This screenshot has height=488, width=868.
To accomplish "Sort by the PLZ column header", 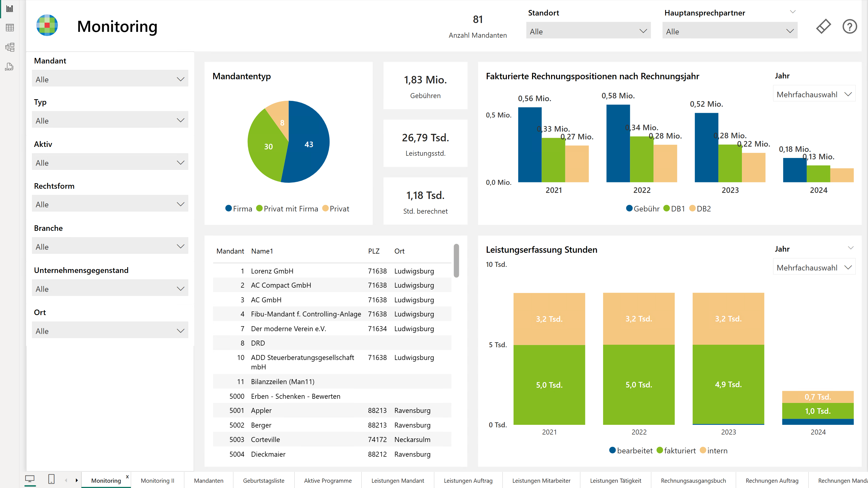I will point(374,251).
